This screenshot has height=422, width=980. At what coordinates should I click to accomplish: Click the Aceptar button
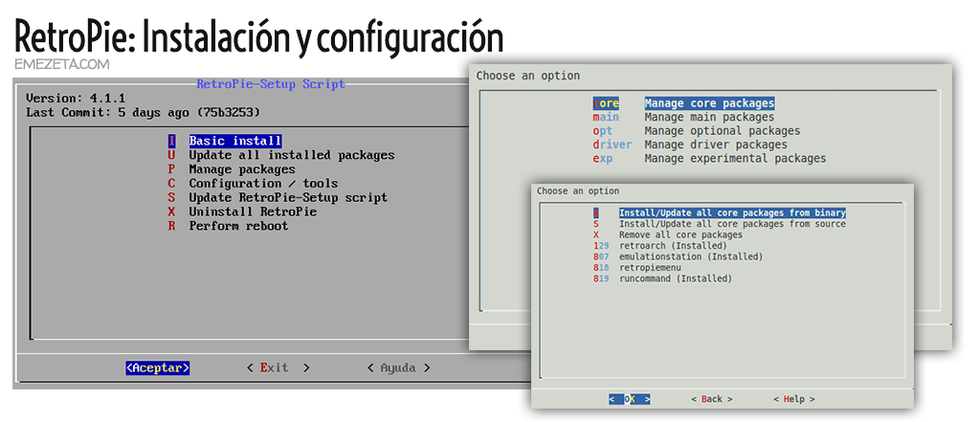pos(158,368)
